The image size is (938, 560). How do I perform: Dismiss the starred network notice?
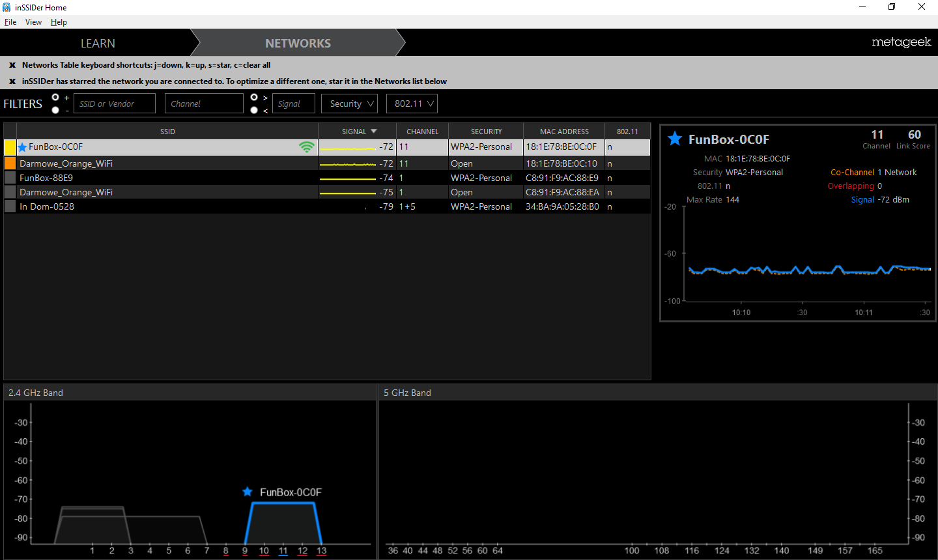coord(12,81)
